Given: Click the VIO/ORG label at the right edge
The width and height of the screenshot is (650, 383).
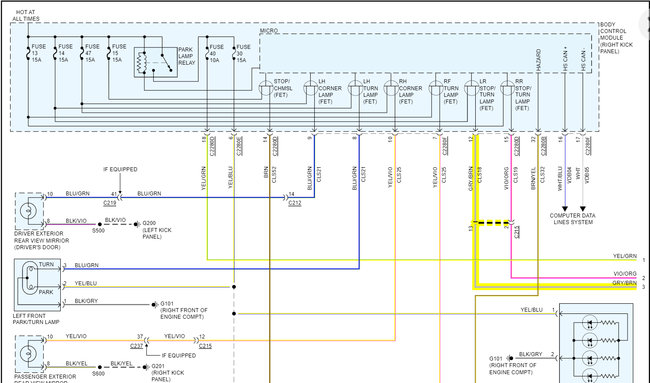Looking at the screenshot, I should (625, 274).
